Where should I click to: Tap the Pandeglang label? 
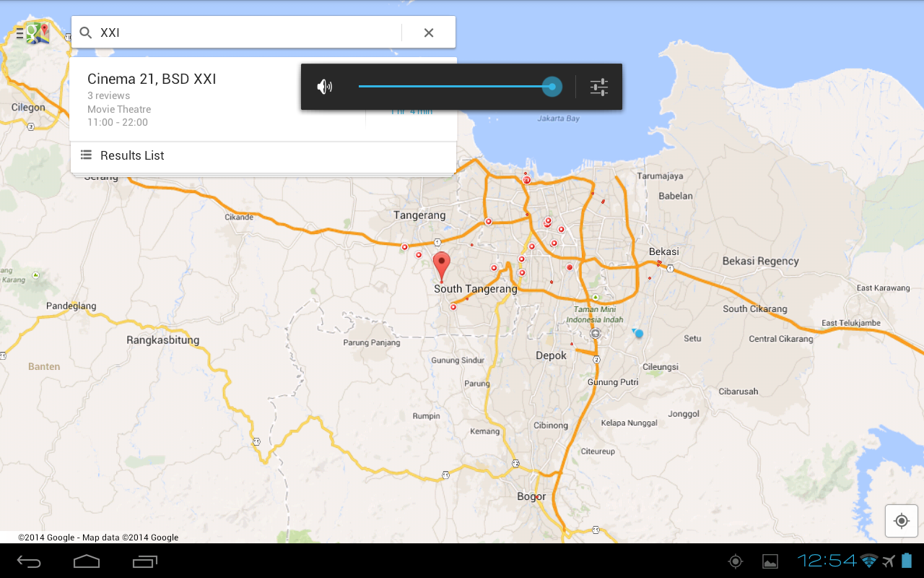tap(71, 306)
